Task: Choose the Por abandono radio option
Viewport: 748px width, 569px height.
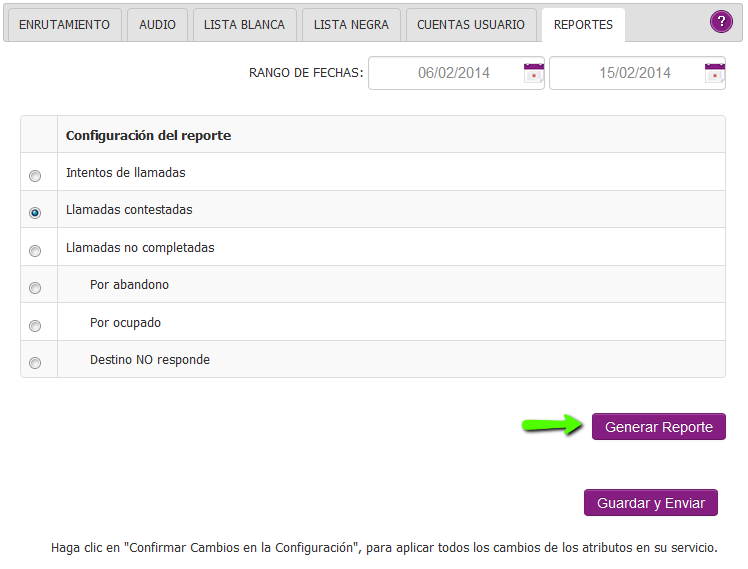Action: tap(35, 288)
